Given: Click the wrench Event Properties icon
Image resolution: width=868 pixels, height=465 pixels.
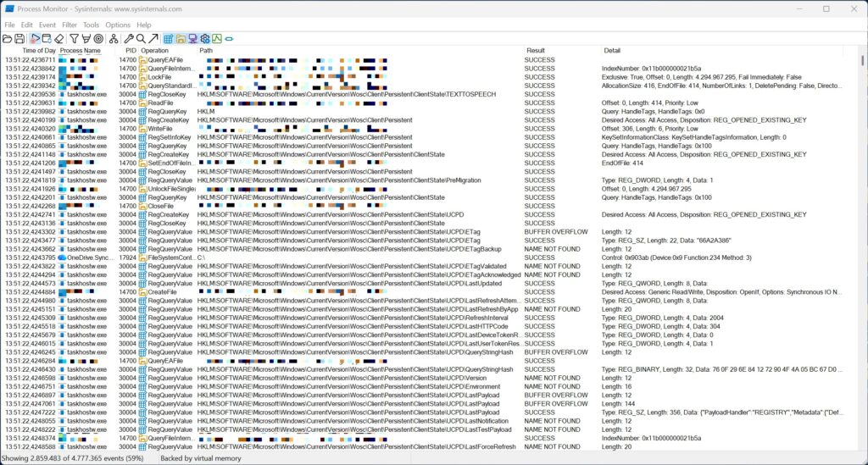Looking at the screenshot, I should click(x=129, y=39).
